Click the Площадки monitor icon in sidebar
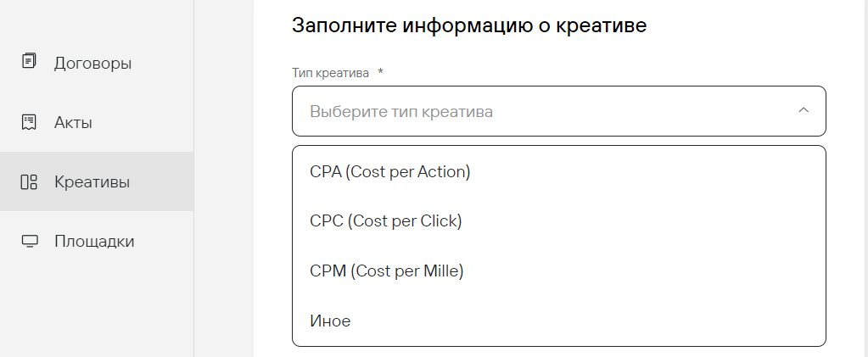 30,241
